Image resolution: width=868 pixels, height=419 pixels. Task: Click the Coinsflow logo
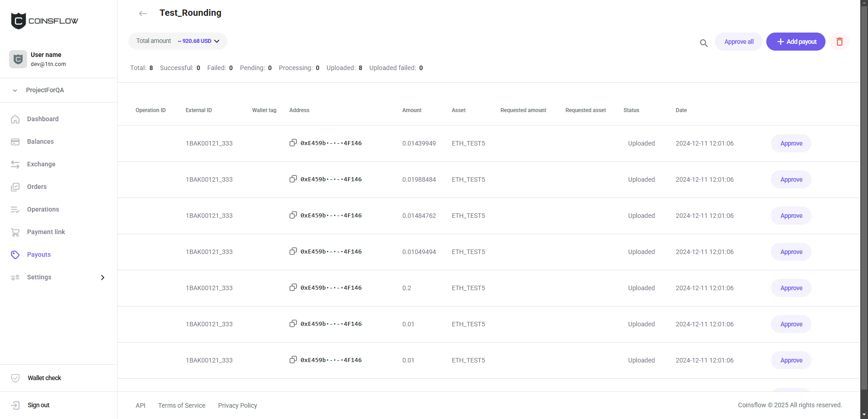tap(44, 21)
